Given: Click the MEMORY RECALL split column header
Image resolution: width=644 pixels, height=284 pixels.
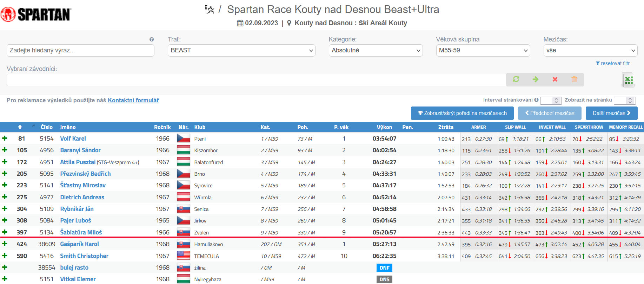Looking at the screenshot, I should coord(626,127).
